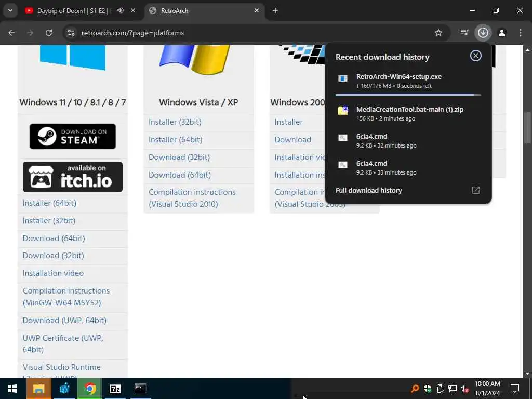532x399 pixels.
Task: Bookmark this page with the star icon
Action: coord(438,33)
